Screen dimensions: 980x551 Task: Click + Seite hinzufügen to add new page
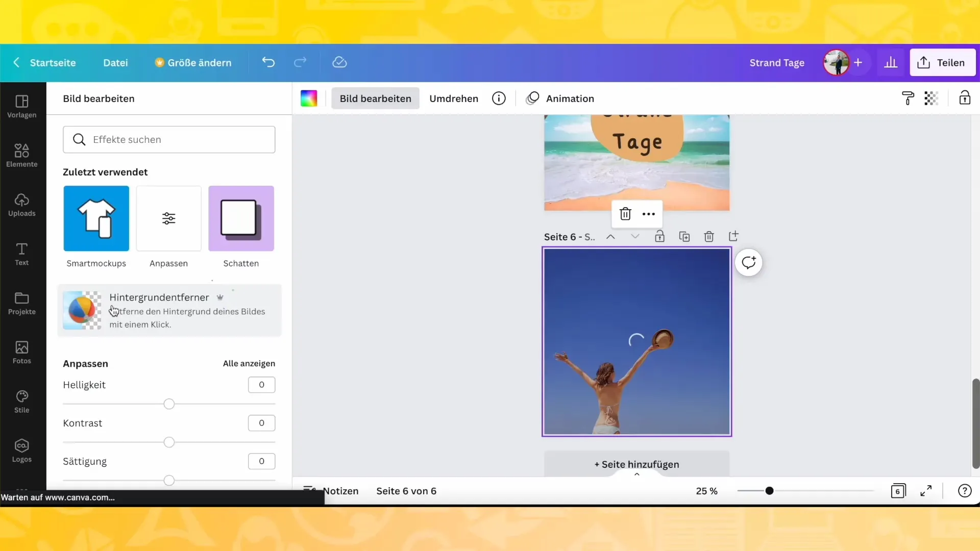coord(636,464)
